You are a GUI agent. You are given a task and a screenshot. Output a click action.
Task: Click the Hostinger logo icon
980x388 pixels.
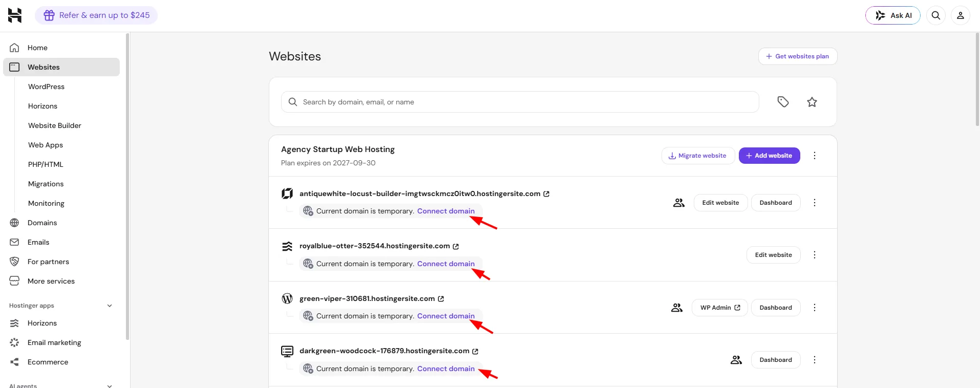coord(15,15)
